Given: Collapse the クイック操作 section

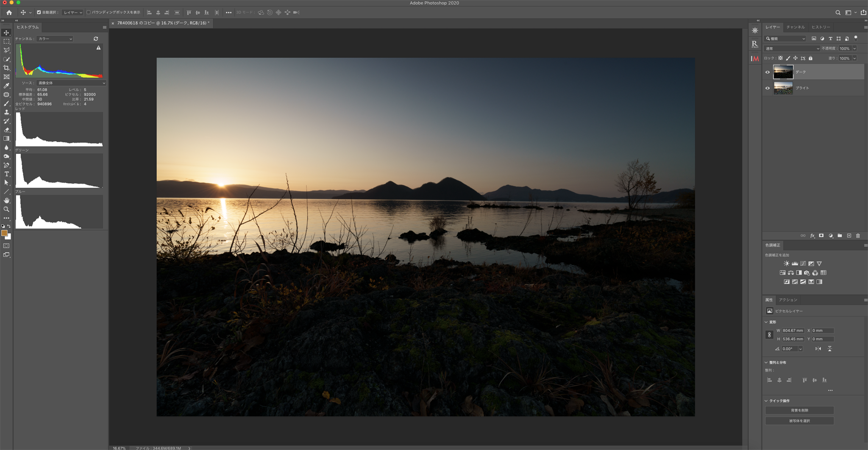Looking at the screenshot, I should point(766,401).
